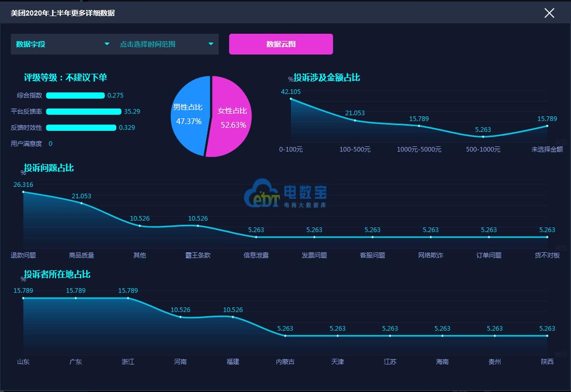This screenshot has width=571, height=392.
Task: Click the 42.105 data point on 投诉涉及金额占比
Action: [292, 100]
